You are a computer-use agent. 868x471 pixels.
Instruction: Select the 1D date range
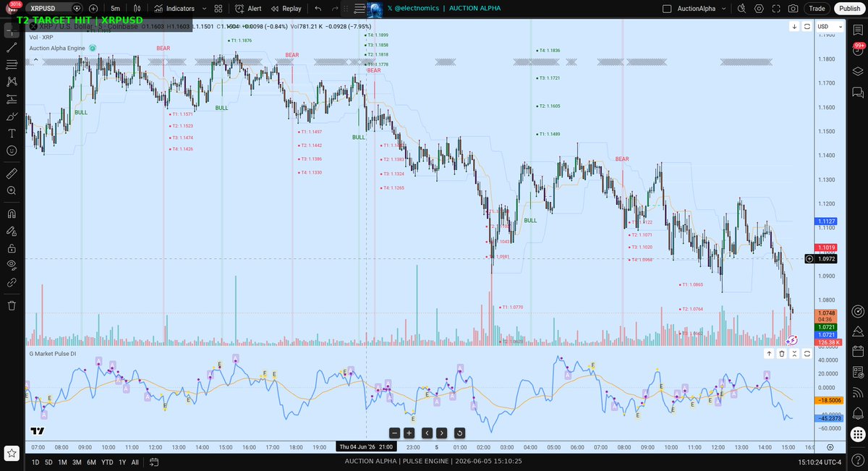point(36,462)
